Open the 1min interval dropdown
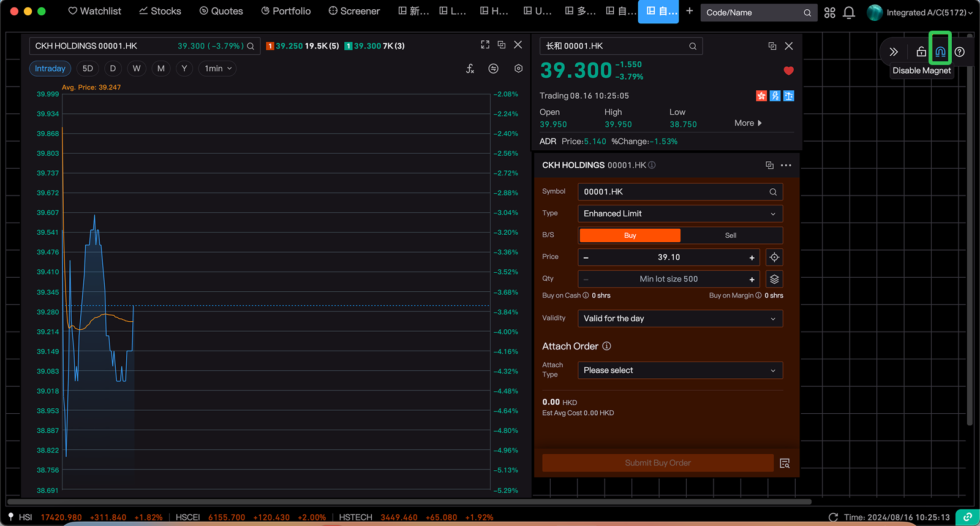The width and height of the screenshot is (980, 526). pos(218,69)
